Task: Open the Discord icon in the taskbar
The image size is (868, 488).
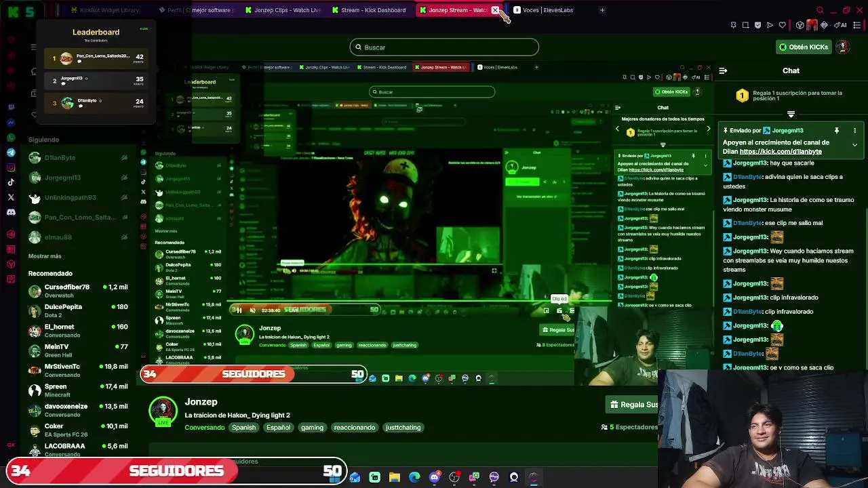Action: point(435,477)
